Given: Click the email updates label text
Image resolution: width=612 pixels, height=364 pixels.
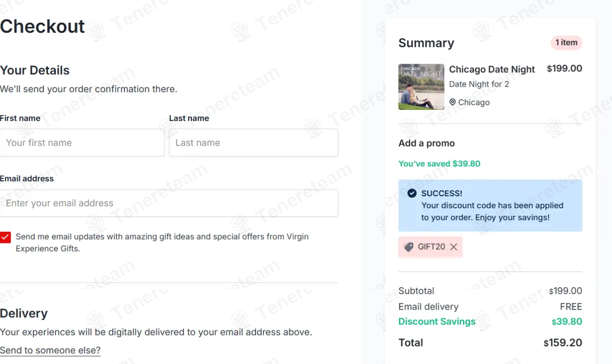Looking at the screenshot, I should click(x=162, y=243).
